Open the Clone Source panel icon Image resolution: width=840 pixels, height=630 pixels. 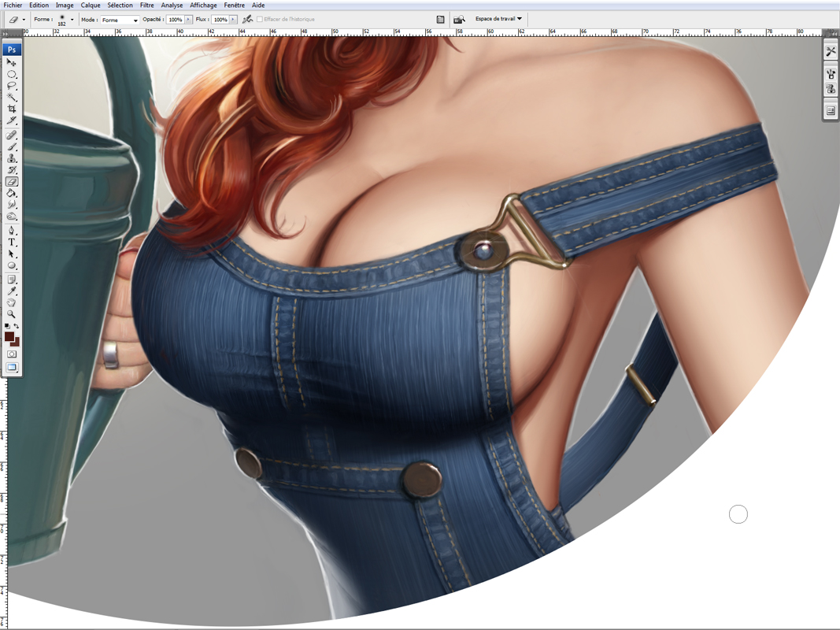point(831,89)
